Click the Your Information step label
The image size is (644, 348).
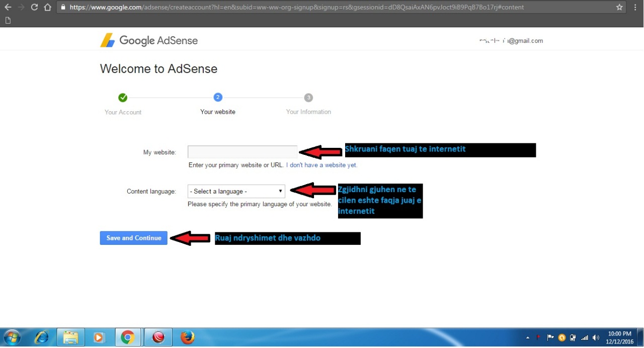(308, 112)
